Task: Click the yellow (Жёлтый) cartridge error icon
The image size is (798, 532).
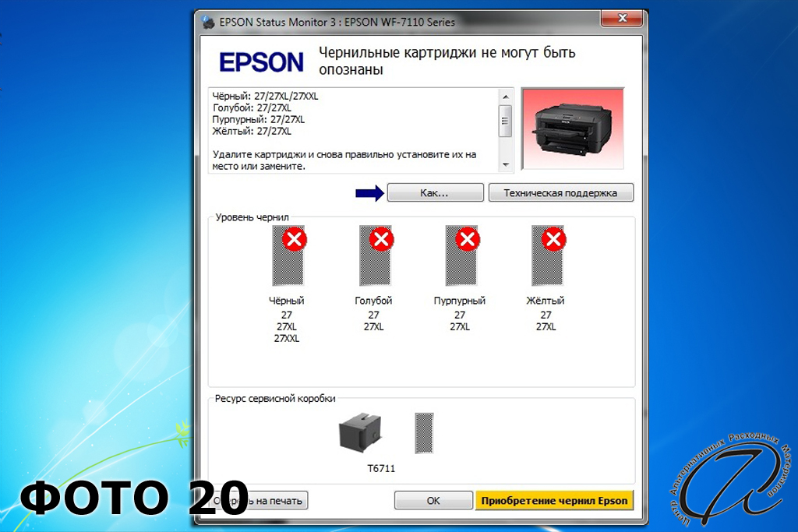Action: (x=554, y=240)
